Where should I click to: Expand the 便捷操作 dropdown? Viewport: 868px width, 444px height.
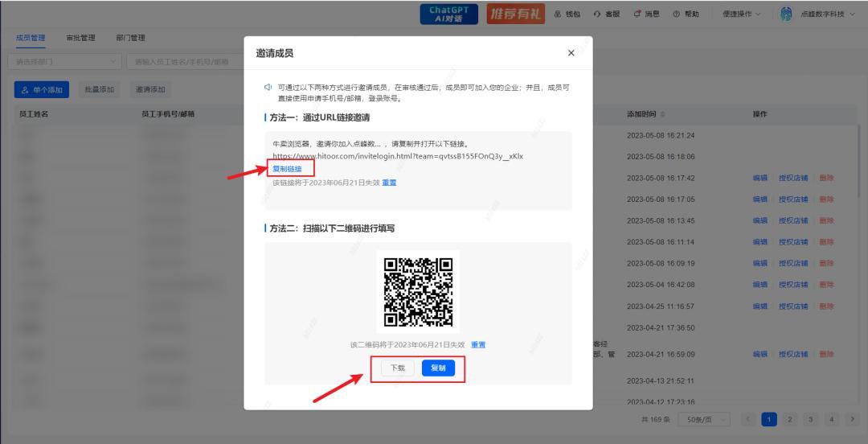pos(742,14)
